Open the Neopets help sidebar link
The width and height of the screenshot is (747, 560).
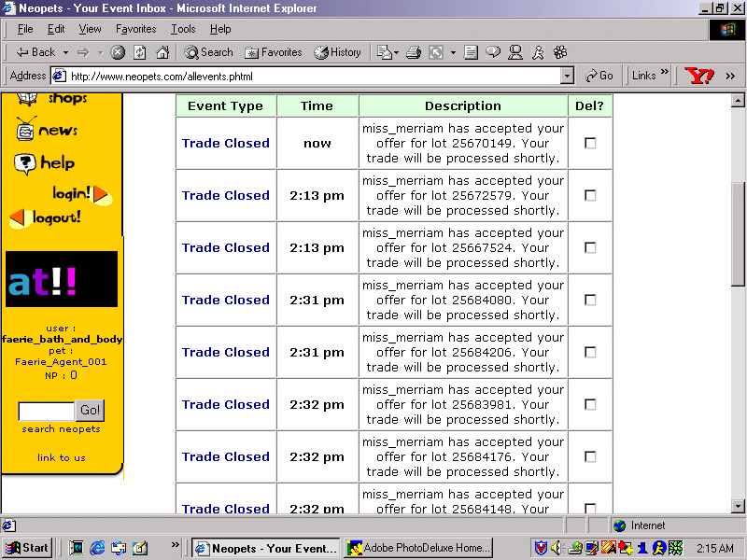coord(44,163)
